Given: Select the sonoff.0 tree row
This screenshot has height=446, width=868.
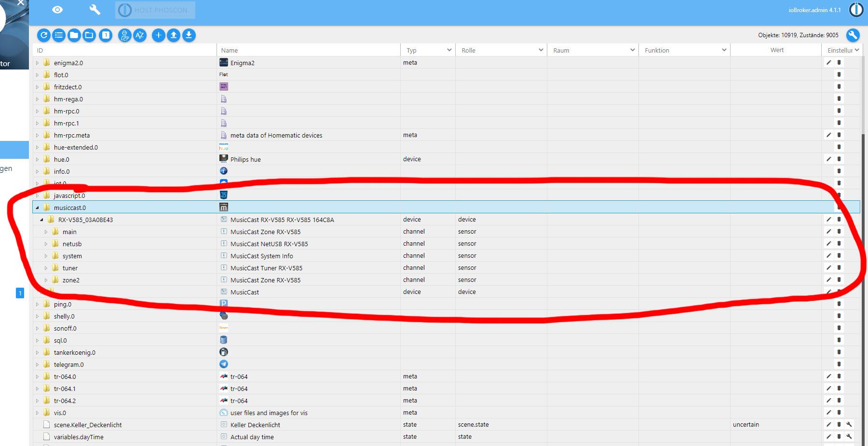Looking at the screenshot, I should click(446, 328).
